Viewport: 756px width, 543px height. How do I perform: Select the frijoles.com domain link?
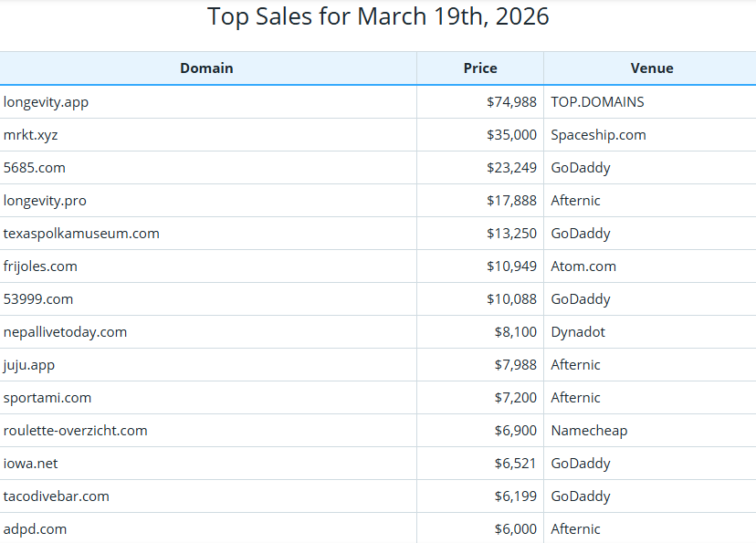click(x=39, y=266)
